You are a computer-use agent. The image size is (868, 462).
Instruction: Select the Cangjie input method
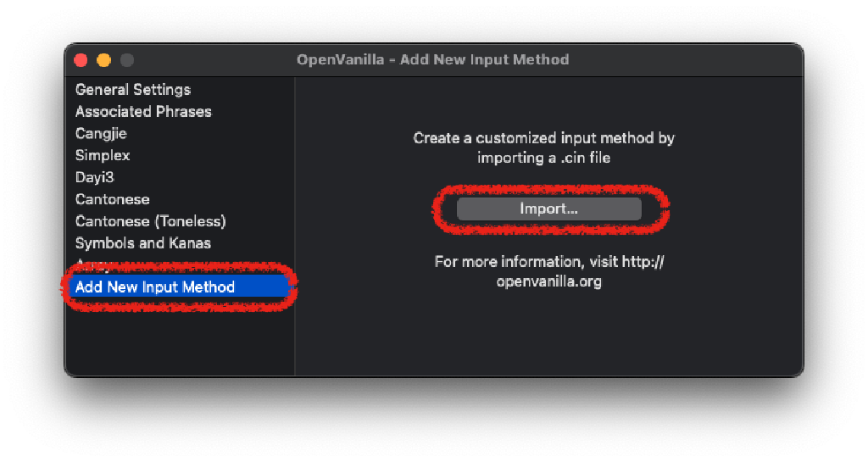[x=101, y=134]
